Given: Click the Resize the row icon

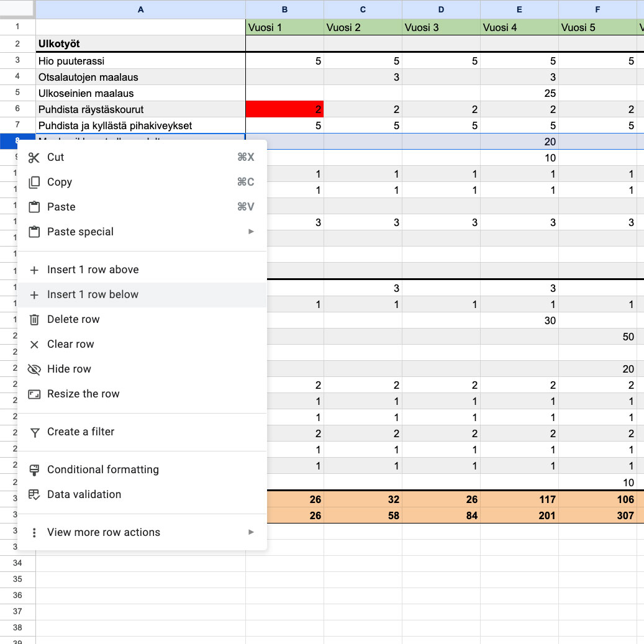Looking at the screenshot, I should click(34, 394).
